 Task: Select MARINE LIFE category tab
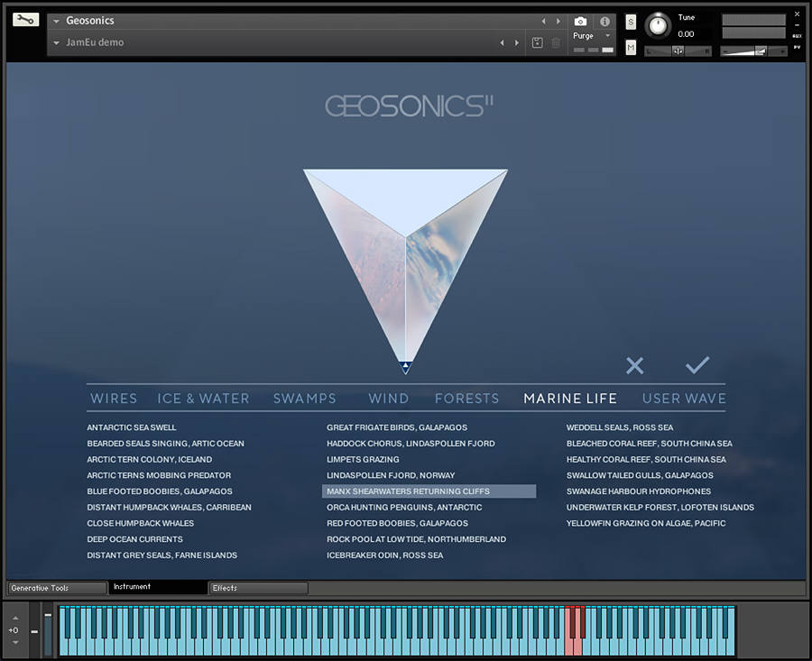point(570,398)
